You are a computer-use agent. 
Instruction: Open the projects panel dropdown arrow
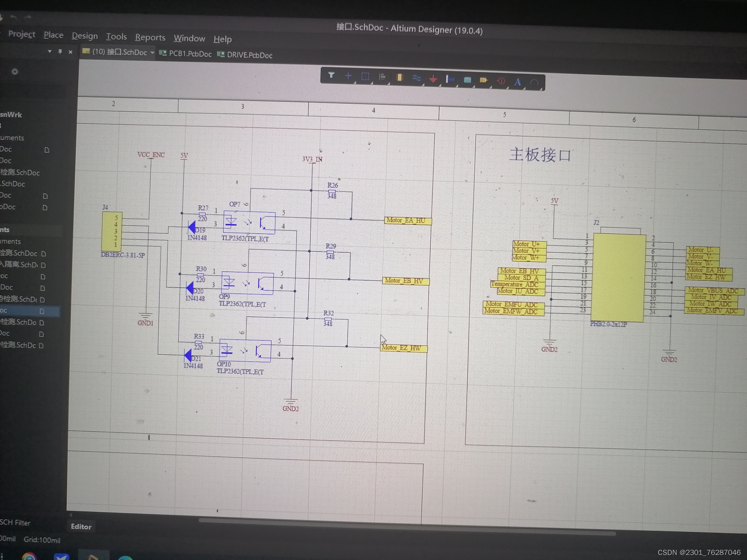point(49,51)
